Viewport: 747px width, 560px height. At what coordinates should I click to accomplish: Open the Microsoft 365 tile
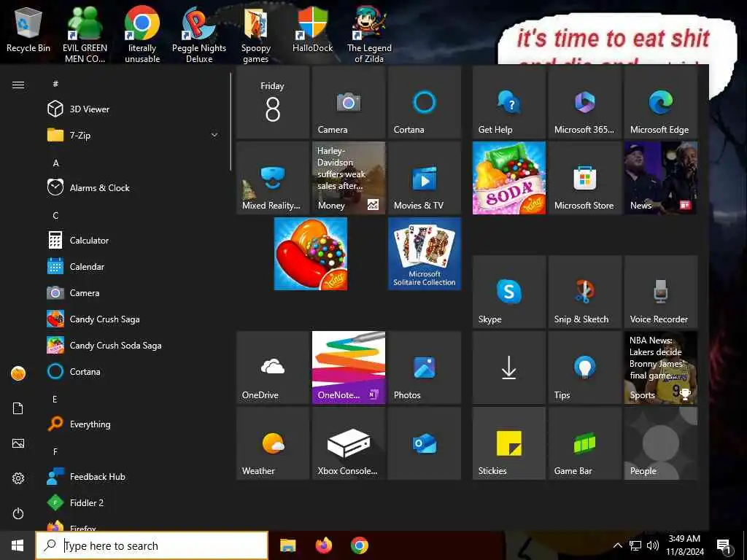[584, 102]
